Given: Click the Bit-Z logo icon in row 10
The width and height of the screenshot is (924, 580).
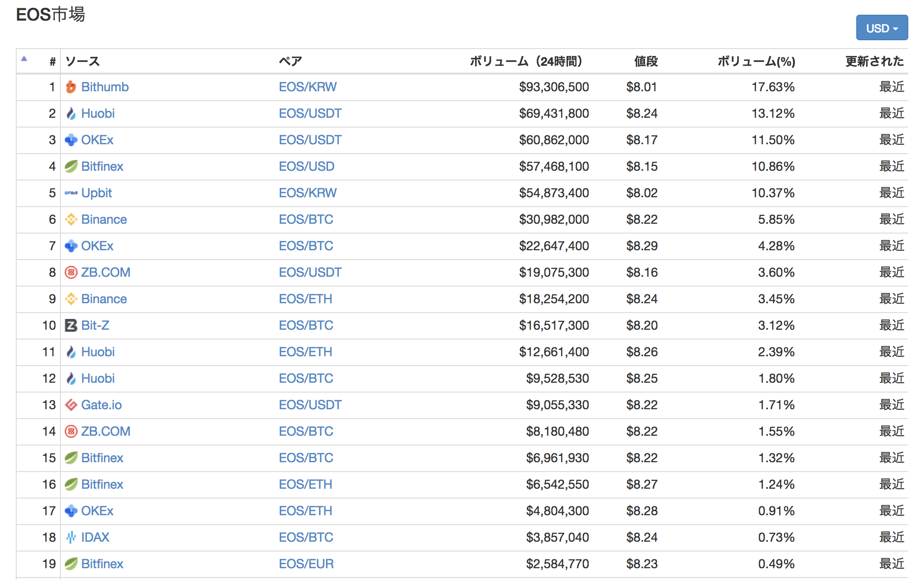Looking at the screenshot, I should (71, 325).
